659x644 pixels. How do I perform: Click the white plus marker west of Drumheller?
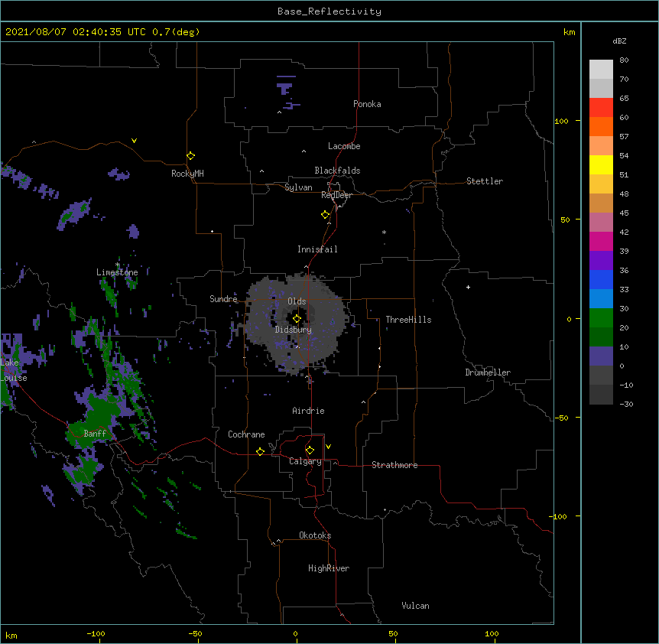point(468,287)
